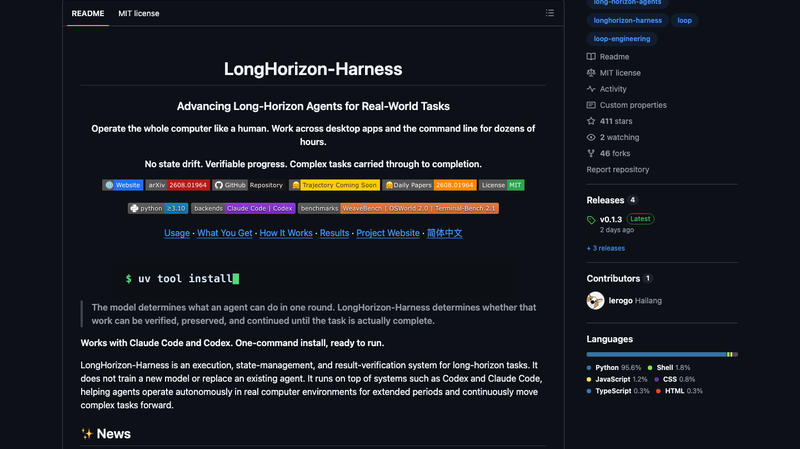This screenshot has width=800, height=449.
Task: Click the MIT license scale icon
Action: tap(591, 73)
